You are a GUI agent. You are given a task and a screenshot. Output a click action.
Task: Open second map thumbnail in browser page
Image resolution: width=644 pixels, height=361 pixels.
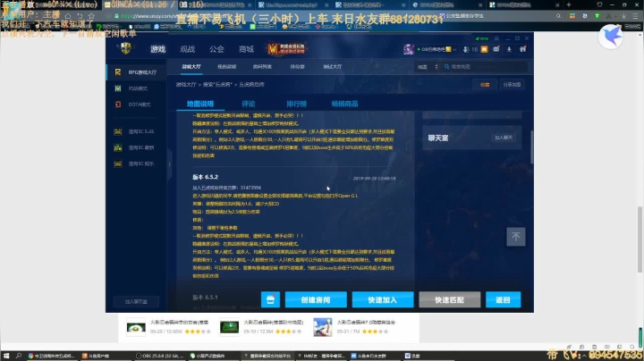(x=229, y=327)
